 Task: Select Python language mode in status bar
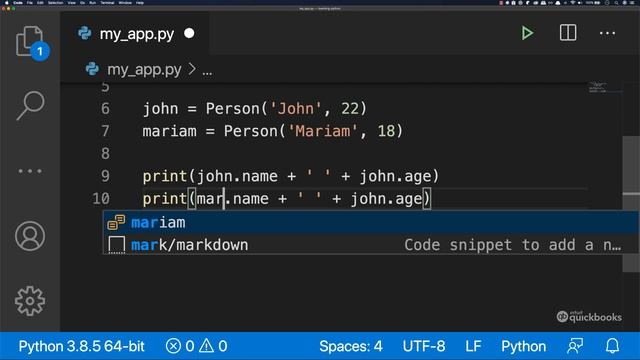pyautogui.click(x=523, y=347)
